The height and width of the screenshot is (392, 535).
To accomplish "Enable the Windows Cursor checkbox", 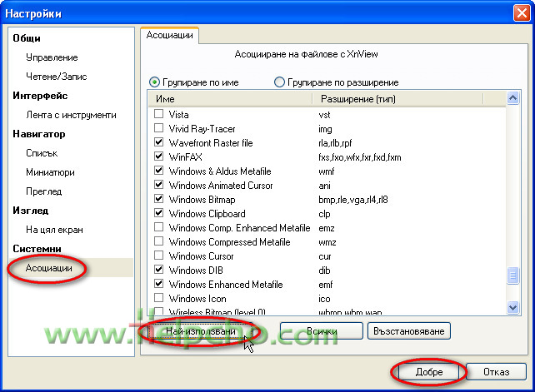I will [158, 255].
